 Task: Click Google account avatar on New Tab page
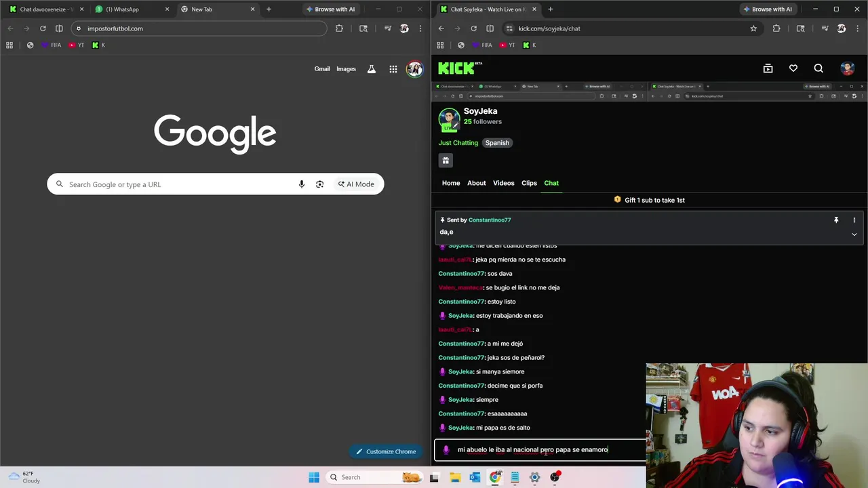(x=414, y=68)
